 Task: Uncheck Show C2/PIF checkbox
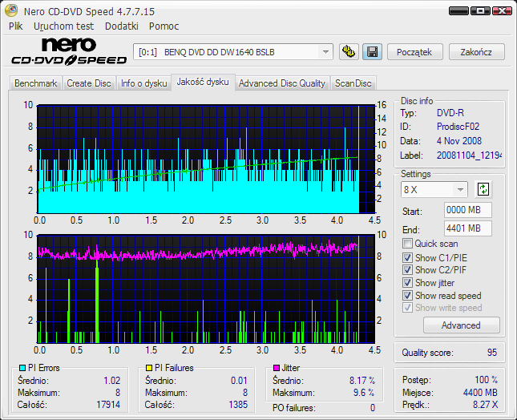click(x=407, y=269)
